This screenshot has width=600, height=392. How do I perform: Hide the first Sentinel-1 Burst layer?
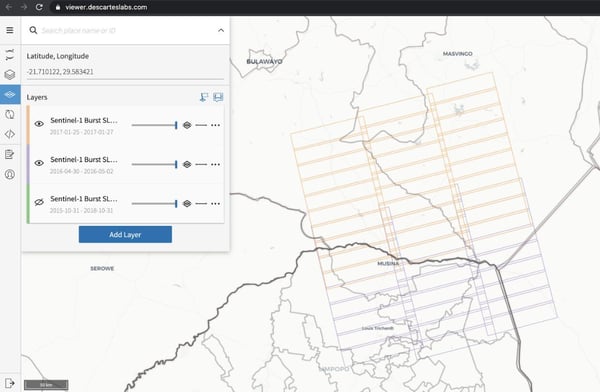[x=39, y=124]
